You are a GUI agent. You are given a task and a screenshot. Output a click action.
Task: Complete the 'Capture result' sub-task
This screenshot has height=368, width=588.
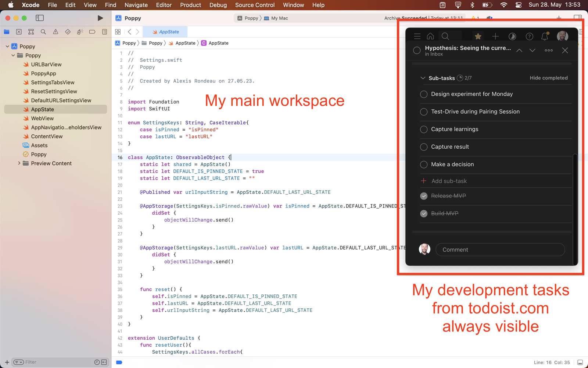tap(424, 147)
